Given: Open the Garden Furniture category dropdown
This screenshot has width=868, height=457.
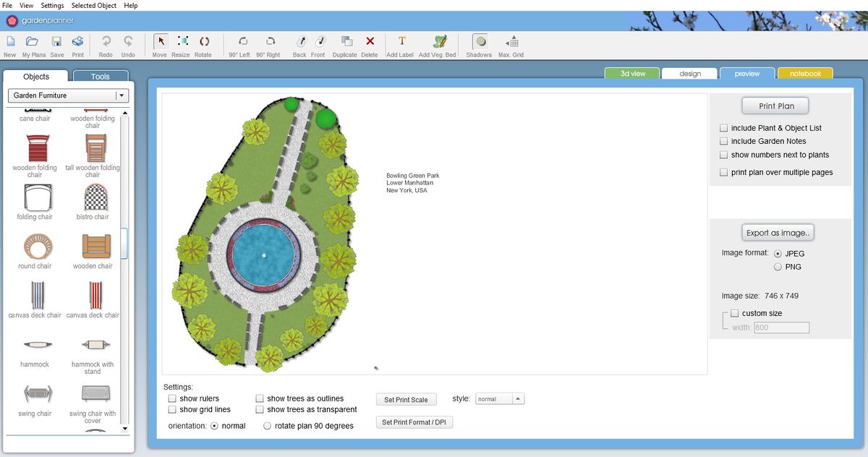Looking at the screenshot, I should 122,95.
